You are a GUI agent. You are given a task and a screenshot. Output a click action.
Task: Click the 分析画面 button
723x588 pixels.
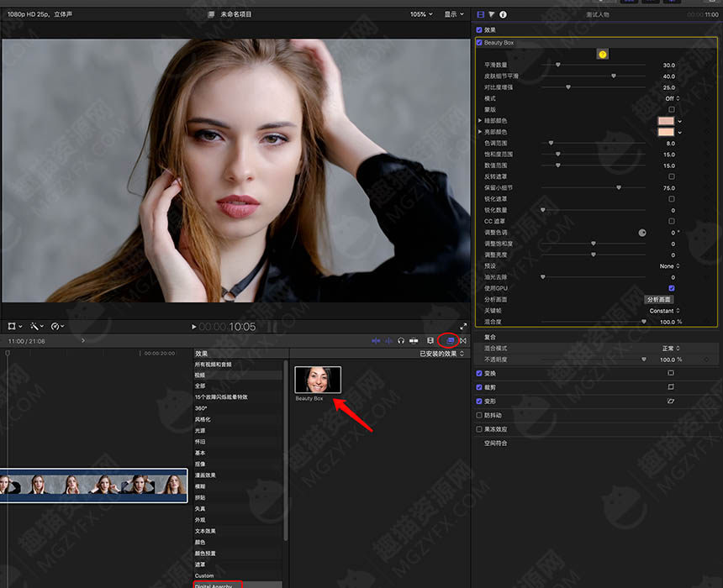point(658,300)
